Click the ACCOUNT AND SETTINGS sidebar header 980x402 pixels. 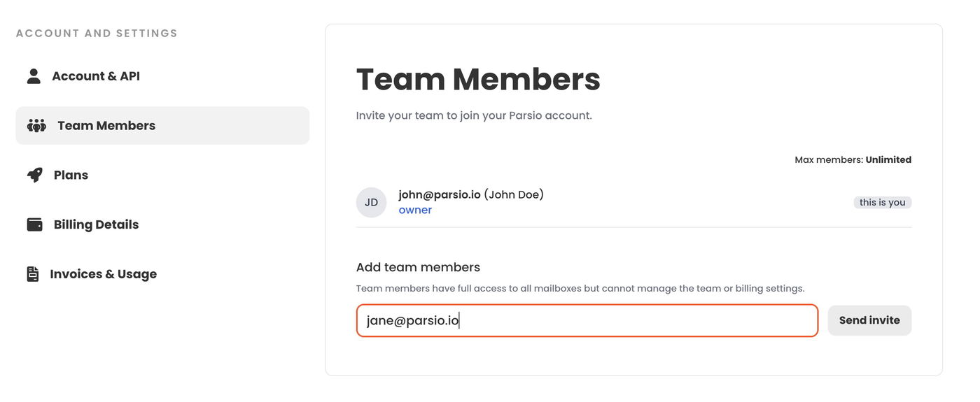[97, 33]
